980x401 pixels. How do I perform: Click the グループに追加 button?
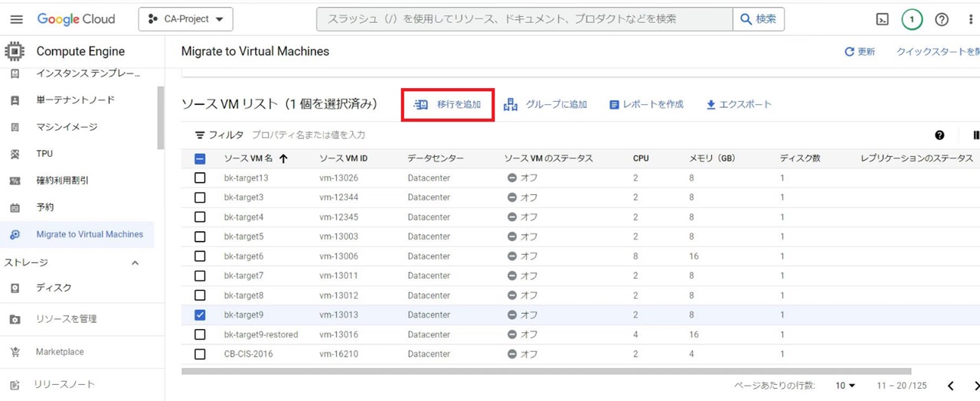pos(545,105)
